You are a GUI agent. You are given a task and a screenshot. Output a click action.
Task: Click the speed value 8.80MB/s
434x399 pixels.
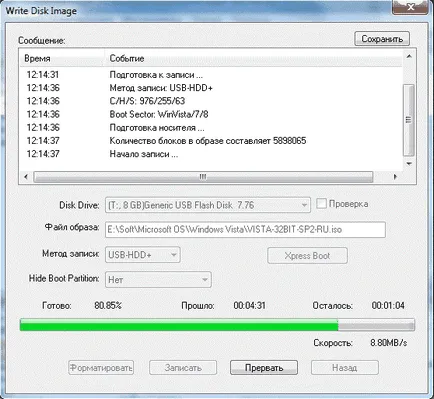click(x=389, y=343)
